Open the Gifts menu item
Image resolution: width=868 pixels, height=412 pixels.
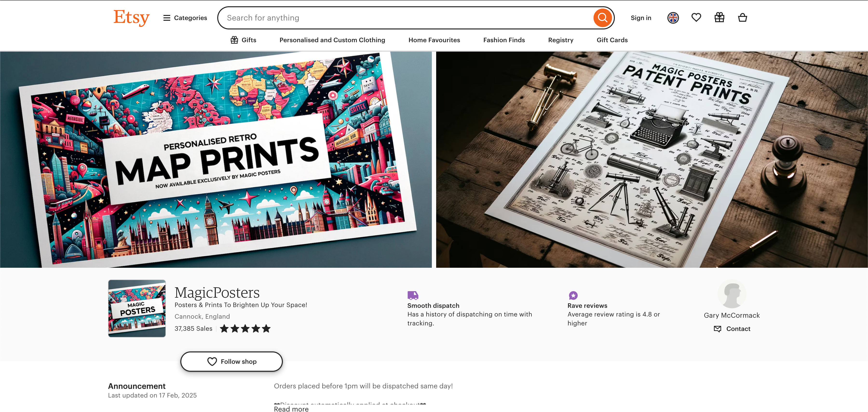243,40
